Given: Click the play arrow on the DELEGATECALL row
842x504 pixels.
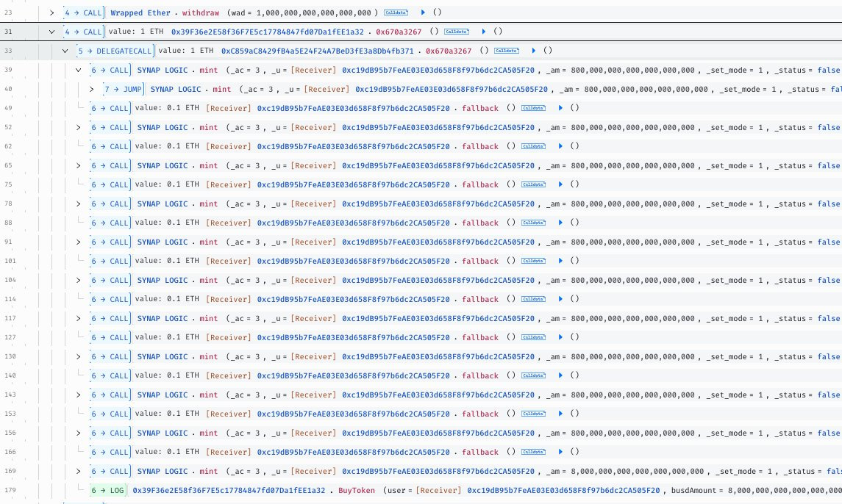Looking at the screenshot, I should tap(533, 51).
